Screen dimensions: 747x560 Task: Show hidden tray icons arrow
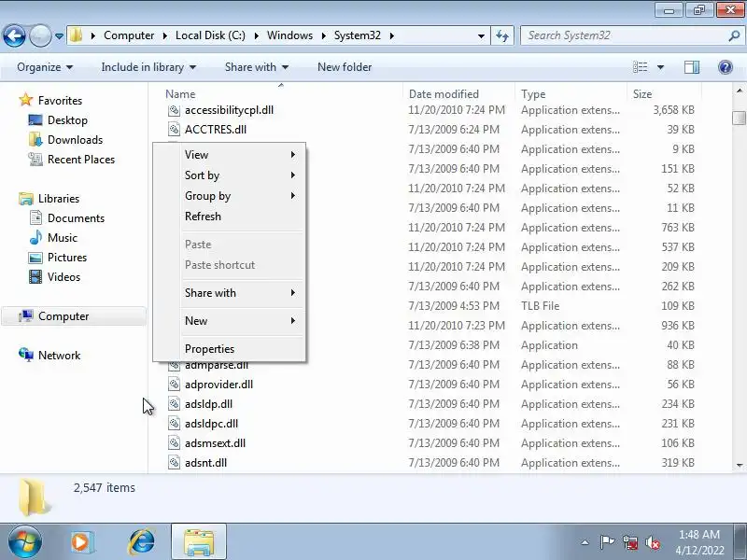tap(585, 542)
